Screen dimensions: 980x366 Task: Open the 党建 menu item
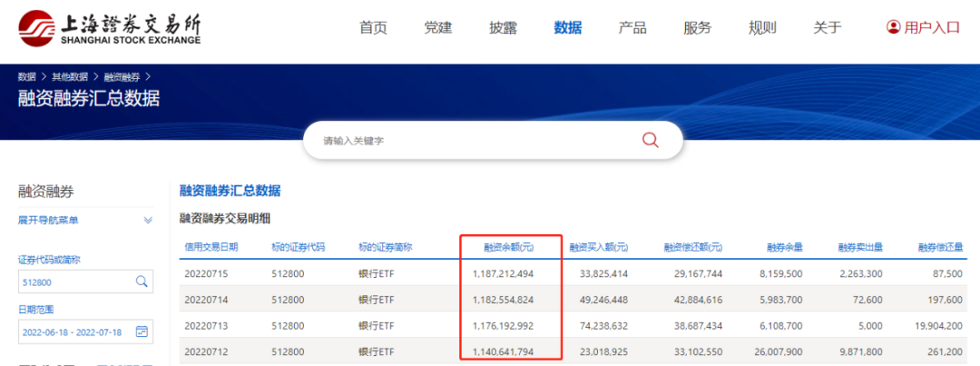tap(438, 27)
